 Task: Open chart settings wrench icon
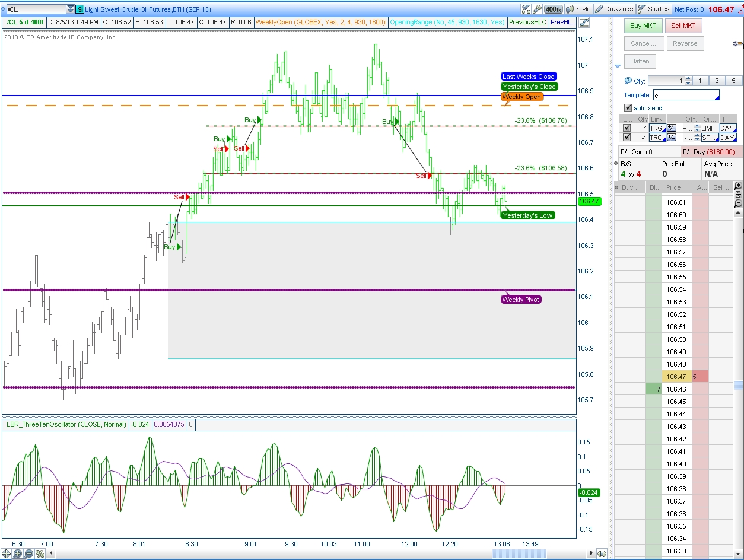(x=537, y=9)
